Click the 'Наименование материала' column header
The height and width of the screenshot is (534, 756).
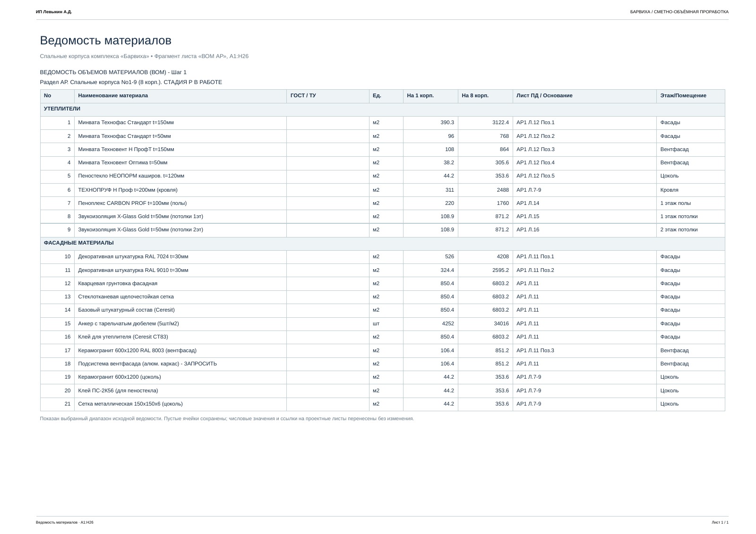tap(180, 96)
